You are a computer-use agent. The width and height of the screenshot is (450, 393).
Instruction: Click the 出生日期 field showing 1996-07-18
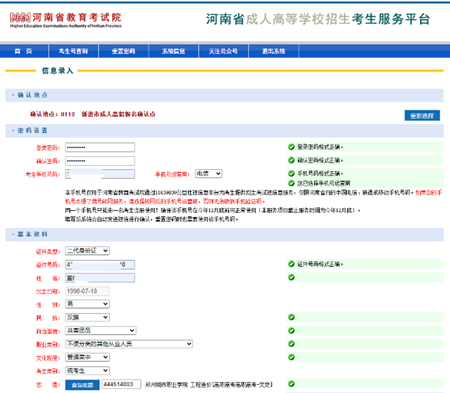point(87,291)
